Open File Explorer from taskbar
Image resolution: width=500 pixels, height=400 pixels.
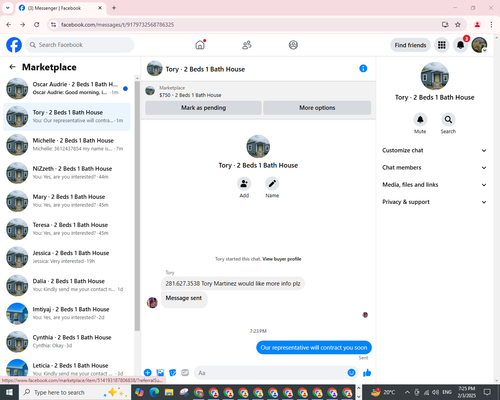(x=169, y=392)
